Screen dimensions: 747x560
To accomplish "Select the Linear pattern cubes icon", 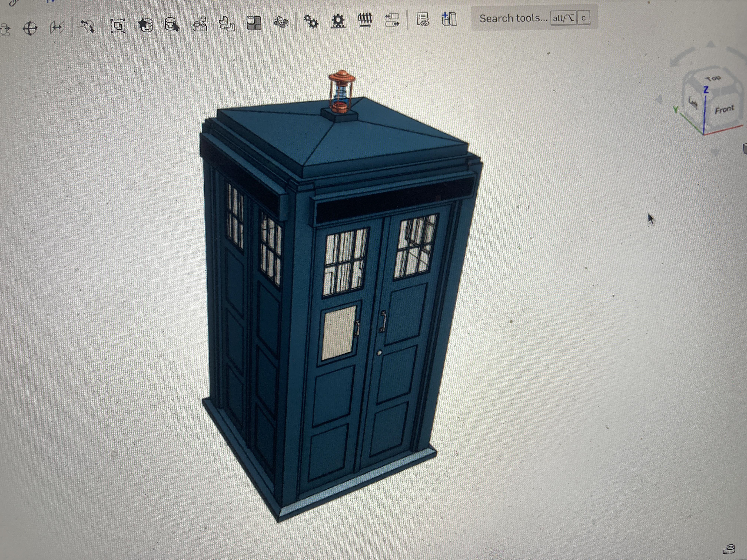I will (254, 23).
